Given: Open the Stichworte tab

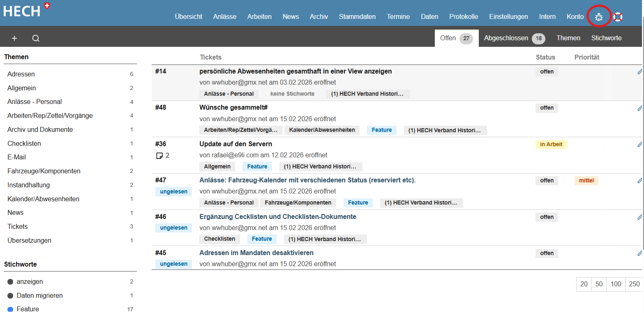Looking at the screenshot, I should [x=606, y=38].
